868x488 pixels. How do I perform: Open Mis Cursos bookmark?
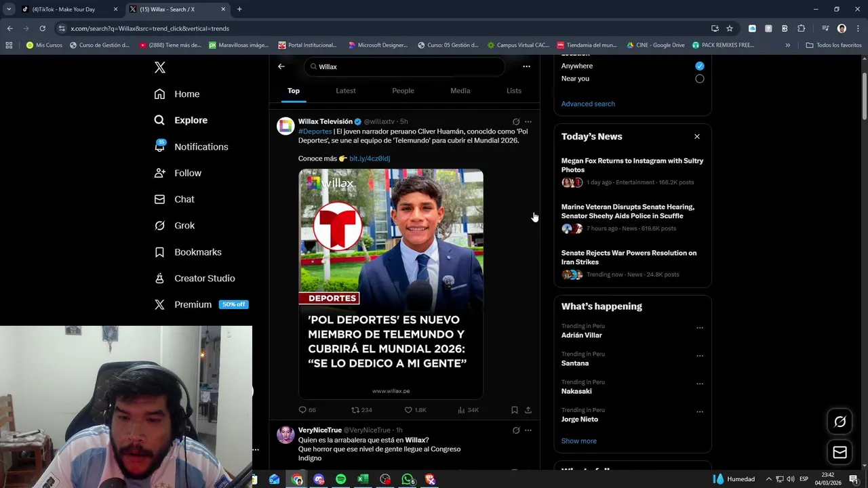[44, 45]
